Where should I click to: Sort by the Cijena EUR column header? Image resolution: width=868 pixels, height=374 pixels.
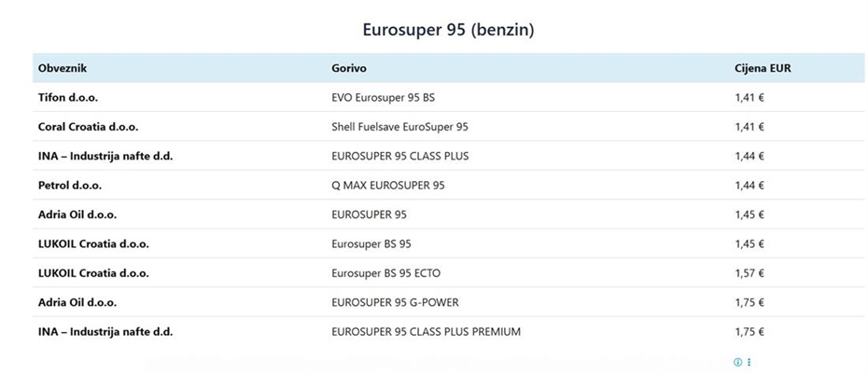pyautogui.click(x=763, y=69)
